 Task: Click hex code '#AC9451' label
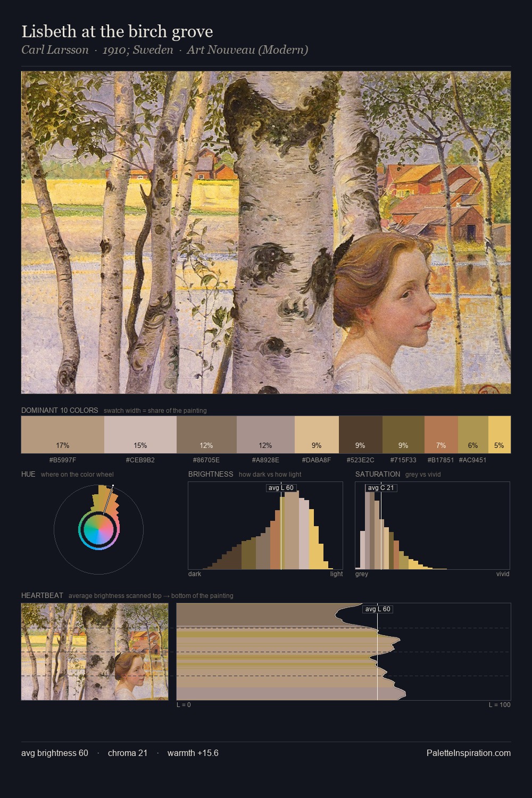473,460
